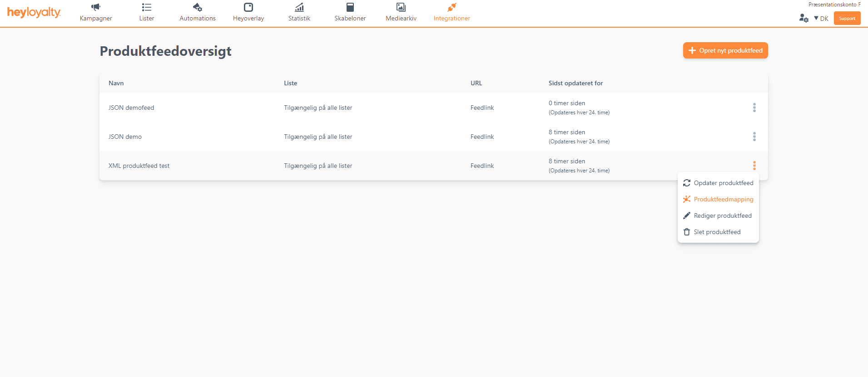
Task: Click the Navn column header
Action: (x=116, y=83)
